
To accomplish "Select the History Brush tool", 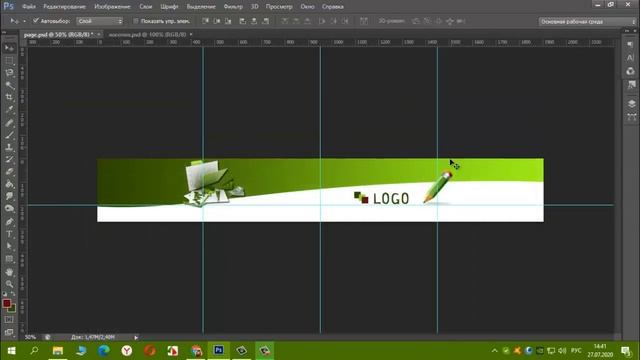I will point(9,160).
